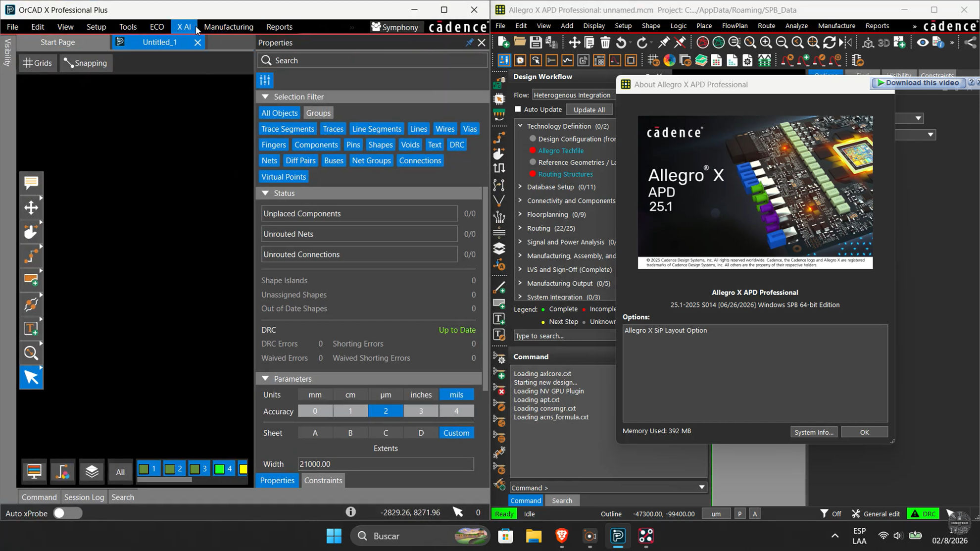Click the grid toggle icon in Allegro toolbar
Screen dimensions: 980x551
pyautogui.click(x=653, y=60)
